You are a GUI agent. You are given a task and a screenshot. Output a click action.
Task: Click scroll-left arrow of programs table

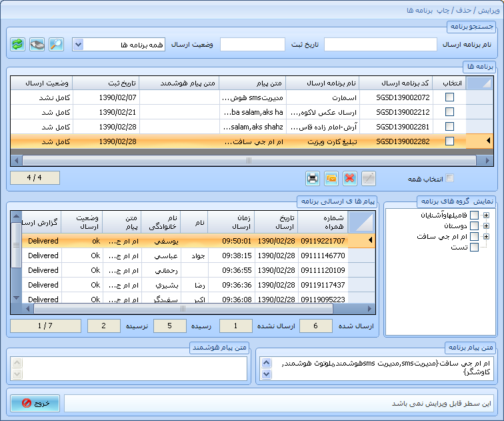point(17,161)
